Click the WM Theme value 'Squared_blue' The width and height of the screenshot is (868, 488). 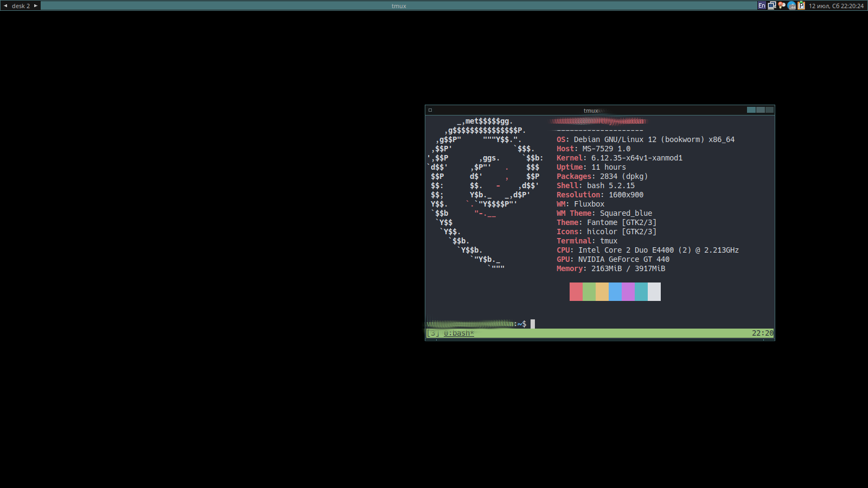click(626, 213)
